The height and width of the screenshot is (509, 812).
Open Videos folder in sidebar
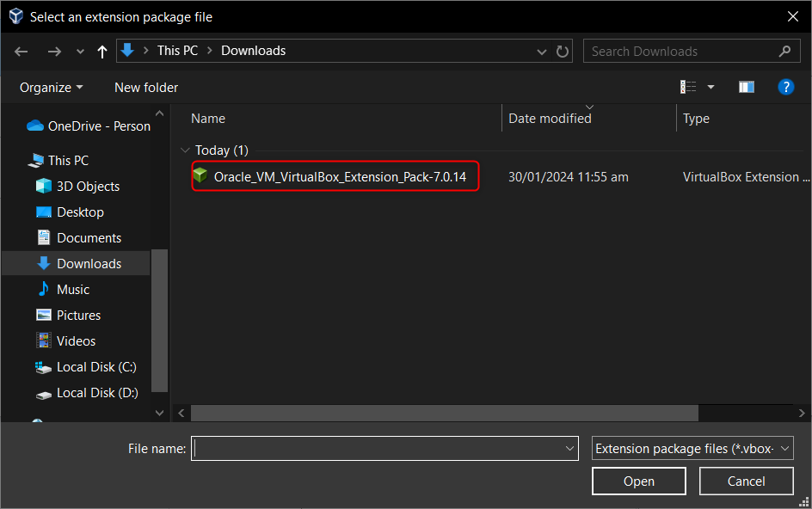point(76,341)
